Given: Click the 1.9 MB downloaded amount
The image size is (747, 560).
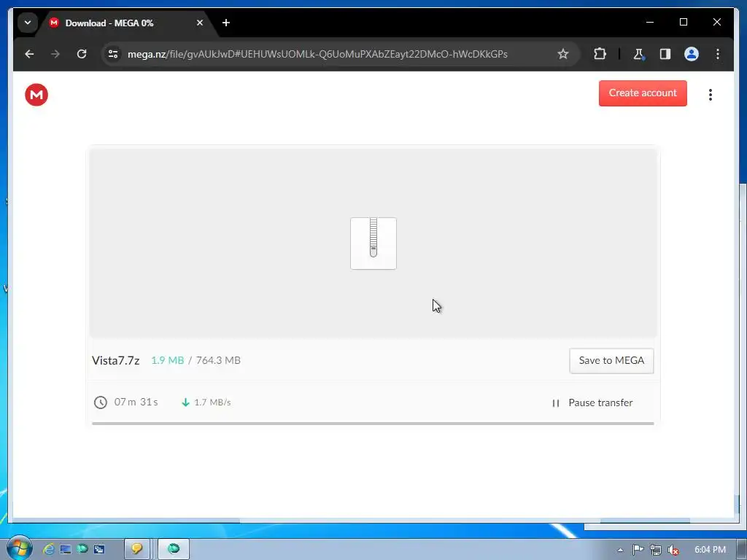Looking at the screenshot, I should click(x=167, y=360).
